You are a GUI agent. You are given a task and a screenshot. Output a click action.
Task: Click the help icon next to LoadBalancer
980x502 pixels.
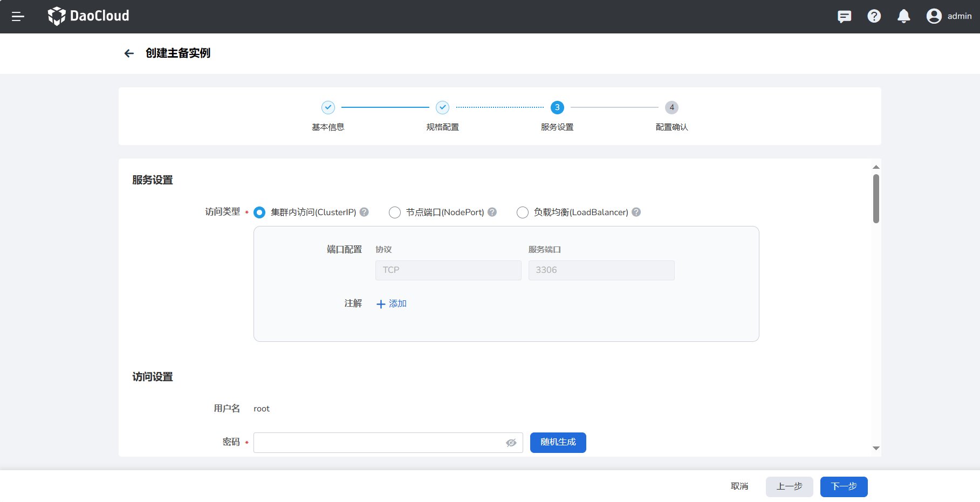pos(636,212)
